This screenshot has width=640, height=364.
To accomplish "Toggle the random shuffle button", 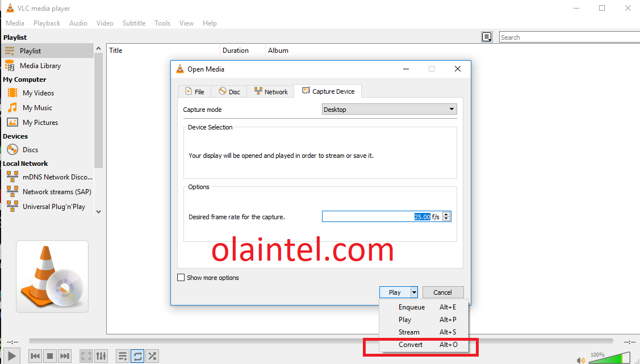I will pyautogui.click(x=152, y=356).
